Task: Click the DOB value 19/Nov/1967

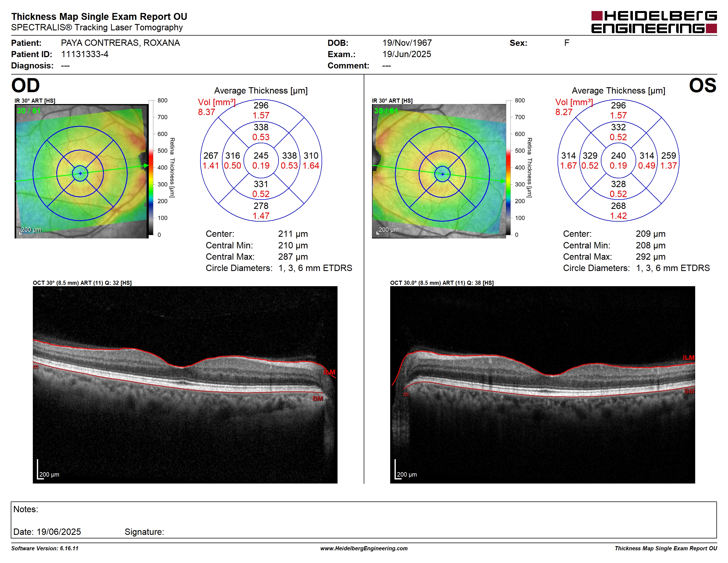Action: 407,43
